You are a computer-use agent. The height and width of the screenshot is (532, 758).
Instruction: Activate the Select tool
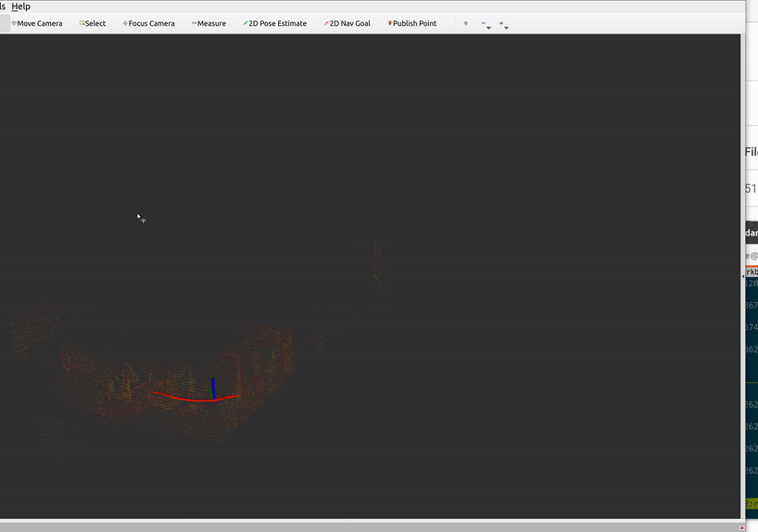[93, 23]
